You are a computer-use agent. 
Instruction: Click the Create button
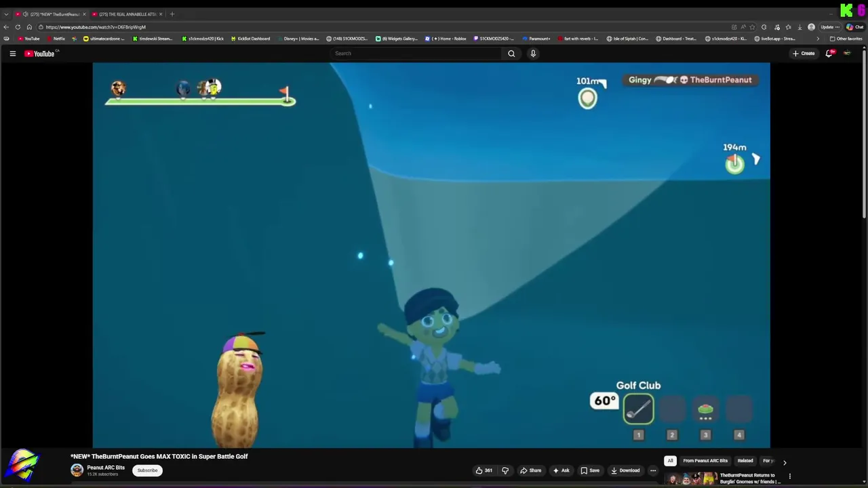(804, 54)
